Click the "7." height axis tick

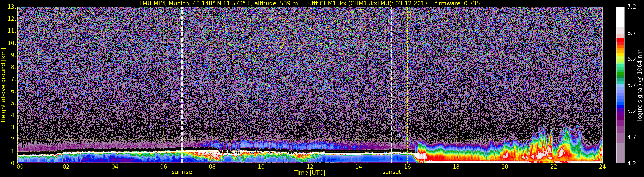[13, 79]
